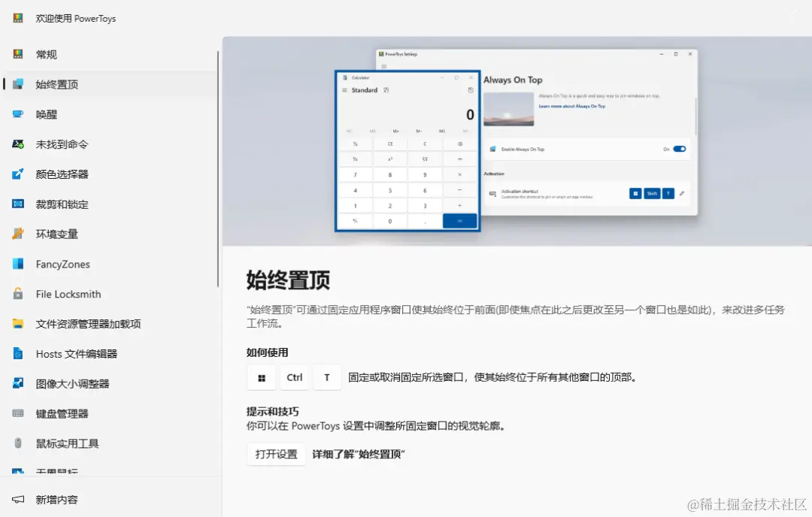Click the Win key badge under 如何使用
This screenshot has height=517, width=812.
261,377
